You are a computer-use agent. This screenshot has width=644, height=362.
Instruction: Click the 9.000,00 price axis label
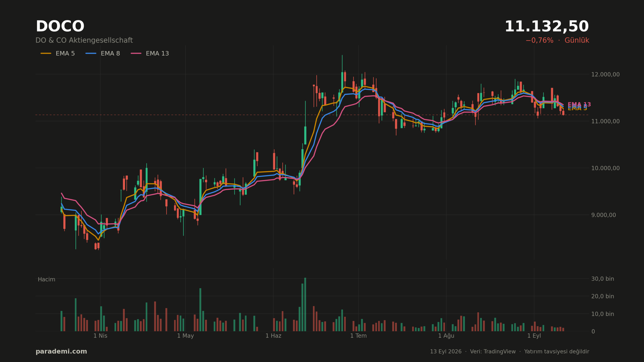pos(603,215)
